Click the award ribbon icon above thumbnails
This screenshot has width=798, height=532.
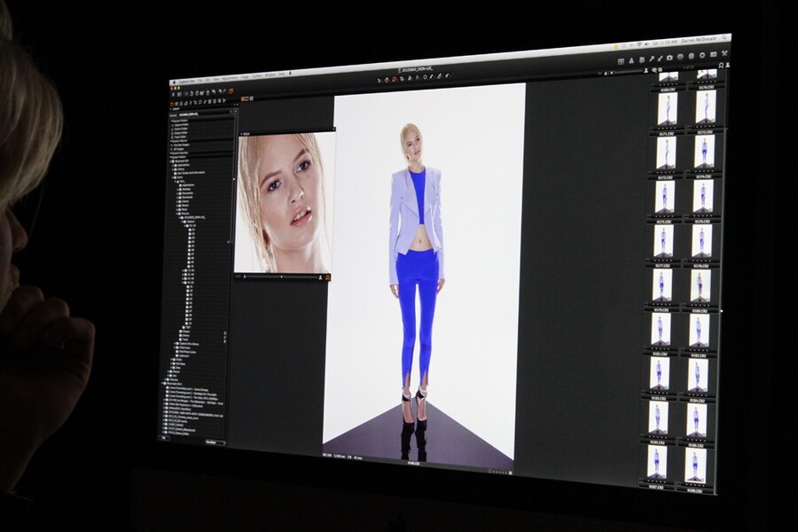click(721, 66)
